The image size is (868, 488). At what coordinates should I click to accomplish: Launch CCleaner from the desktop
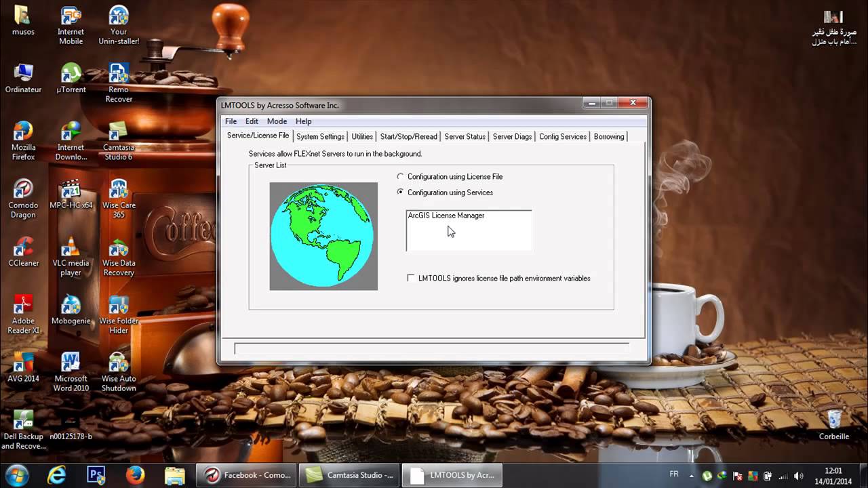[x=23, y=252]
